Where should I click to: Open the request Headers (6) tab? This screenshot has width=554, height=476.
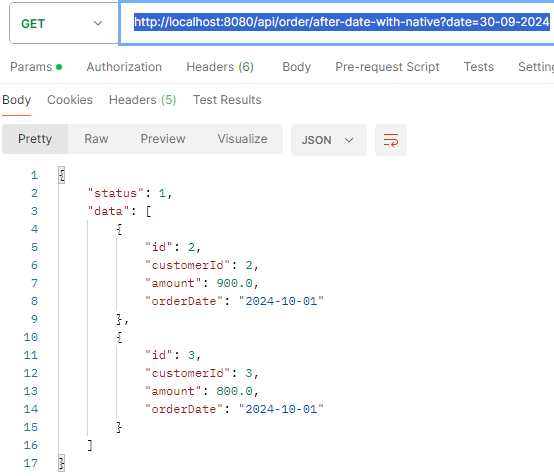click(220, 67)
